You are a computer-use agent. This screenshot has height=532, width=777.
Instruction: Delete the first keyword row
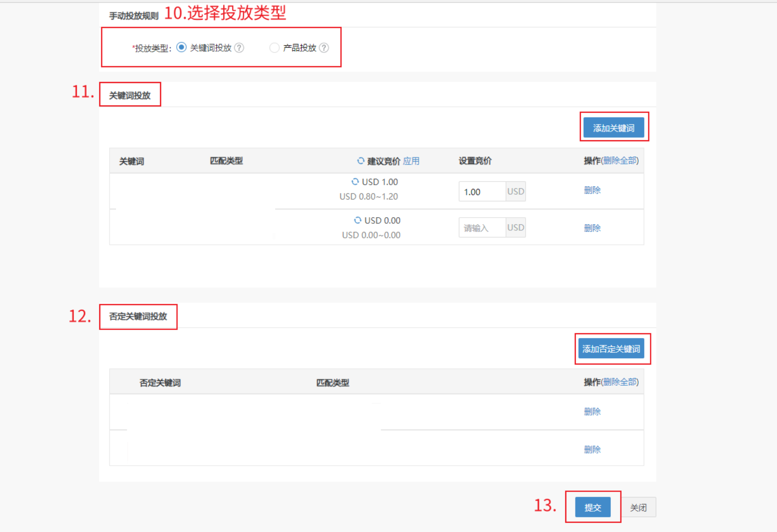(x=592, y=190)
